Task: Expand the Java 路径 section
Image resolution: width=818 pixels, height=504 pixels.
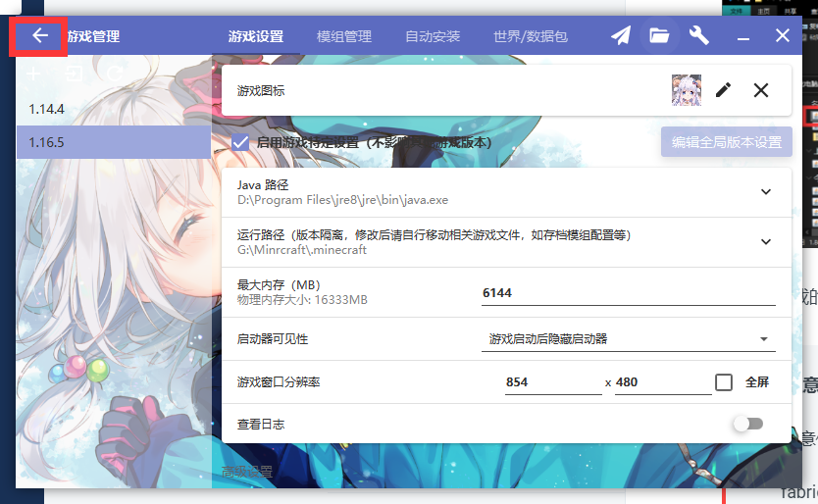Action: pyautogui.click(x=765, y=192)
